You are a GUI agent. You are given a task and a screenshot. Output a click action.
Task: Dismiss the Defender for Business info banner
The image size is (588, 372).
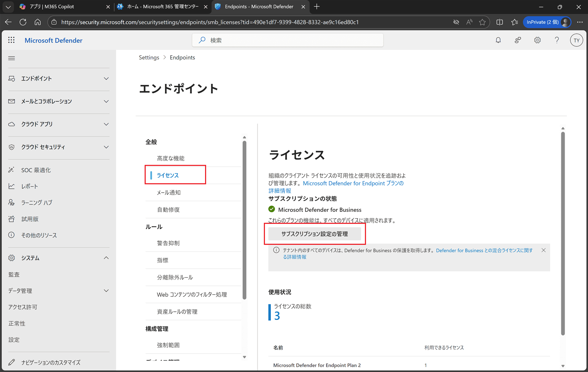[543, 250]
